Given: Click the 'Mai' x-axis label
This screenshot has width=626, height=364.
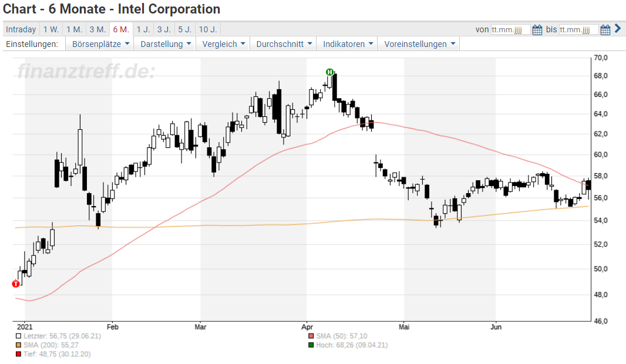Looking at the screenshot, I should tap(404, 327).
